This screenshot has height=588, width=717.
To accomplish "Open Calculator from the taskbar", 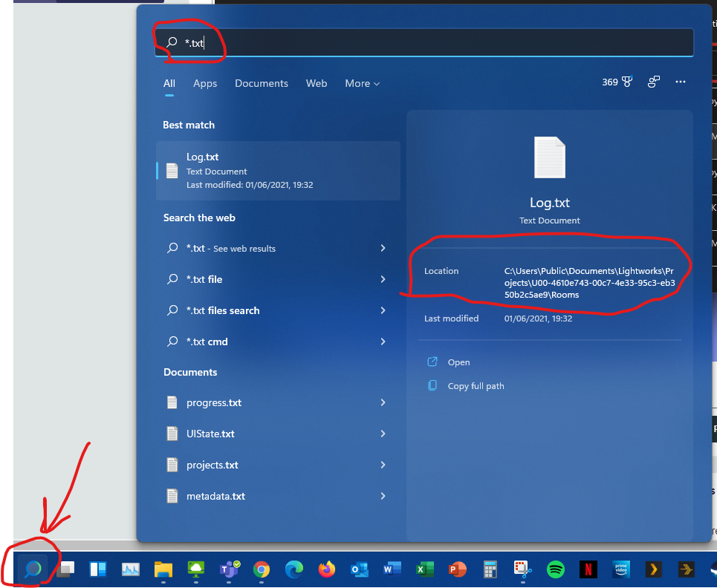I will pos(490,569).
